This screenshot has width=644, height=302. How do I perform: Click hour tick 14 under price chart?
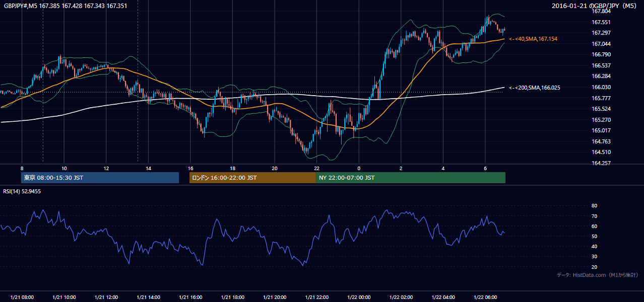[148, 168]
